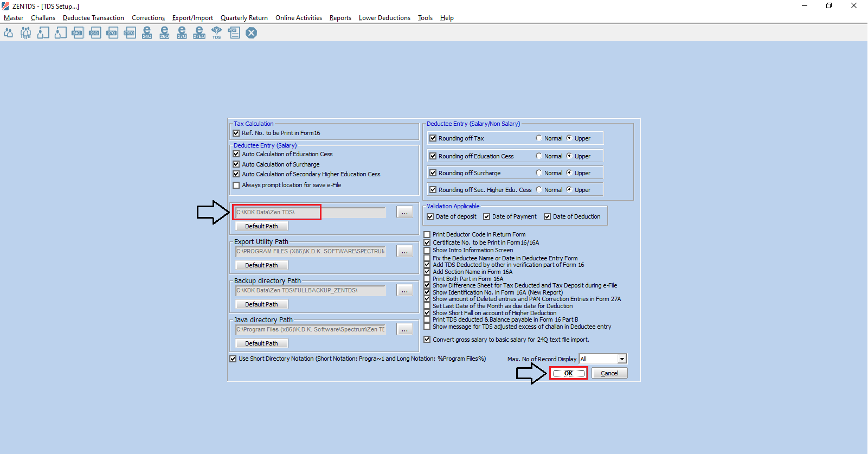Click the 26Q form toolbar icon
Image resolution: width=868 pixels, height=454 pixels.
(95, 33)
